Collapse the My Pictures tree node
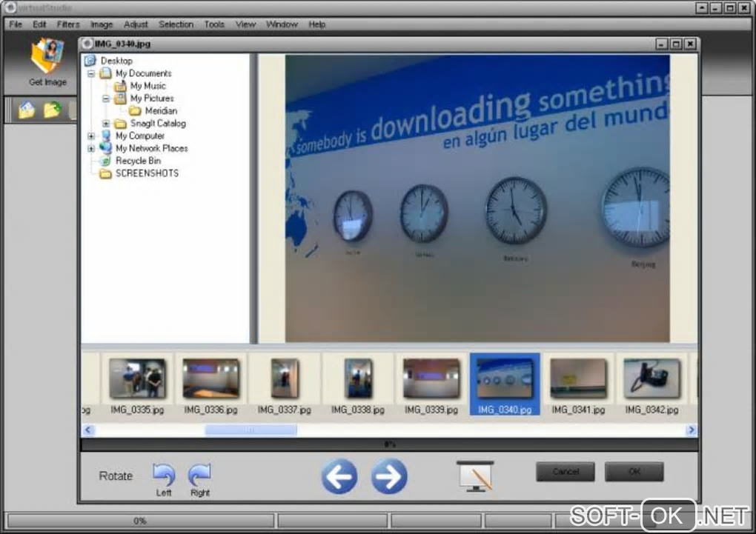Image resolution: width=756 pixels, height=534 pixels. click(x=105, y=99)
